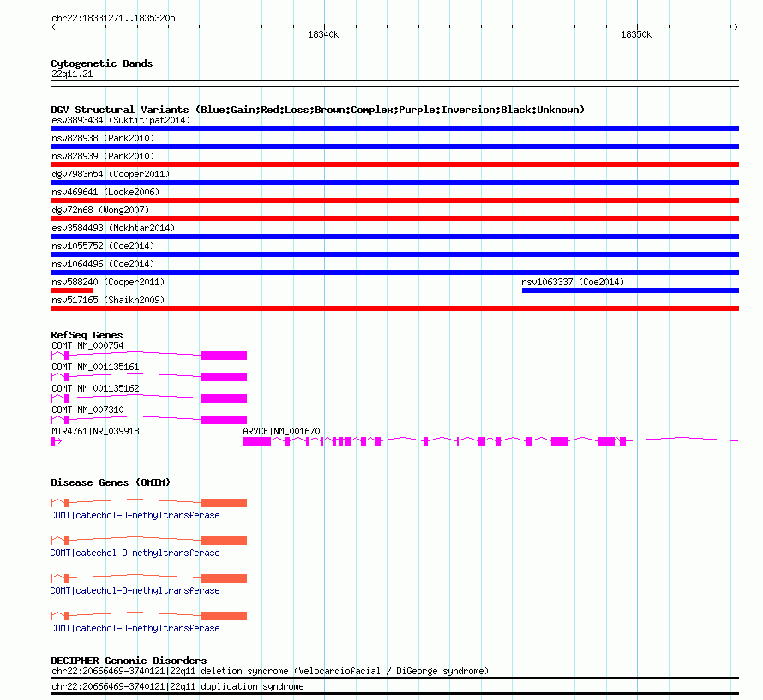Click the red bar under dgv72n68
The image size is (763, 700).
click(394, 218)
